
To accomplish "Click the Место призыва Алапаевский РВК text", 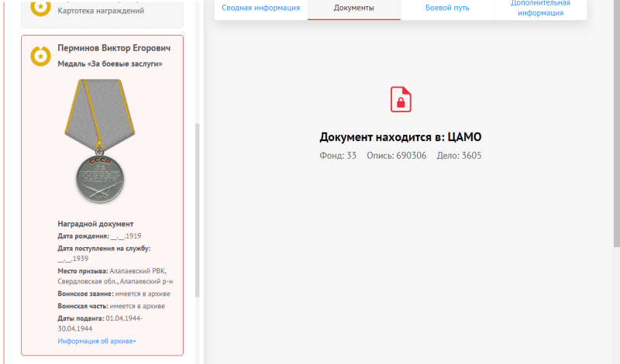I will tap(115, 276).
